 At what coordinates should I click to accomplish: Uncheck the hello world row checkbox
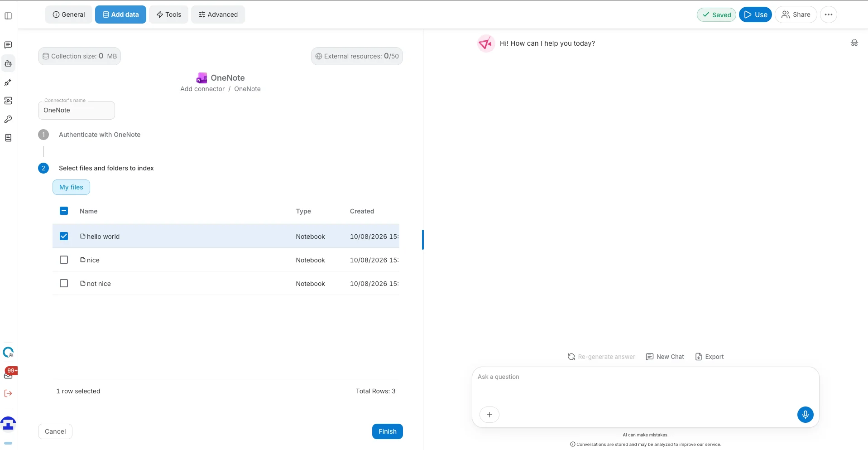pyautogui.click(x=64, y=236)
